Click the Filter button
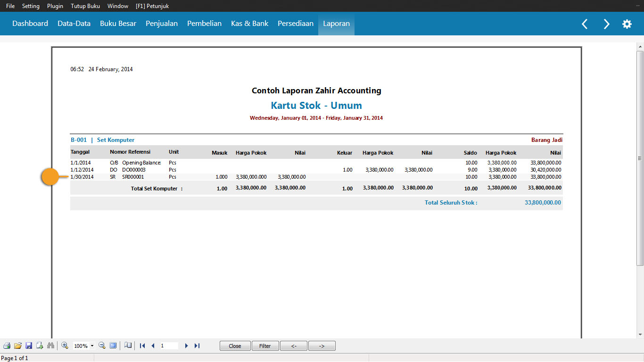The height and width of the screenshot is (362, 644). click(265, 346)
